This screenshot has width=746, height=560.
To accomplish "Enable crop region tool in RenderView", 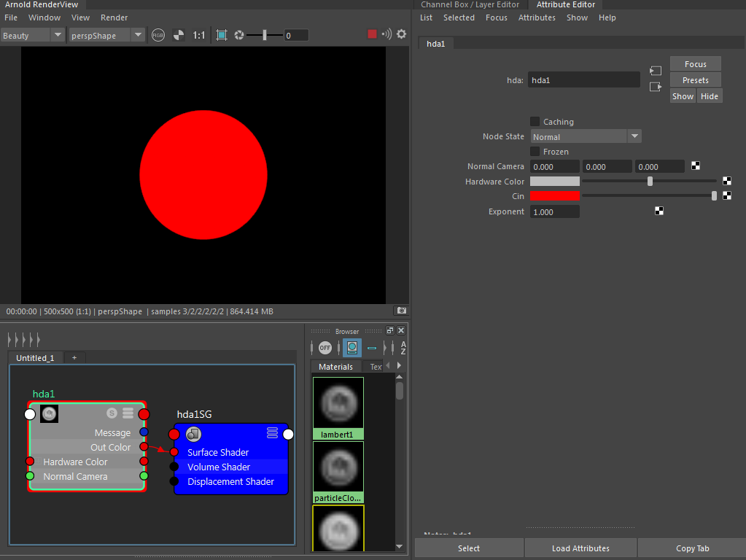I will point(222,35).
